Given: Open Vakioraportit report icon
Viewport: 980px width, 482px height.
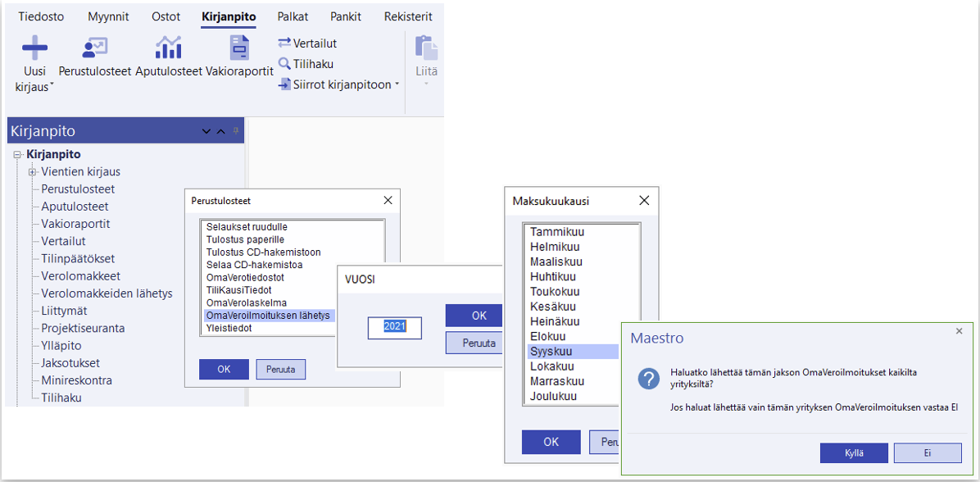Looking at the screenshot, I should 239,48.
